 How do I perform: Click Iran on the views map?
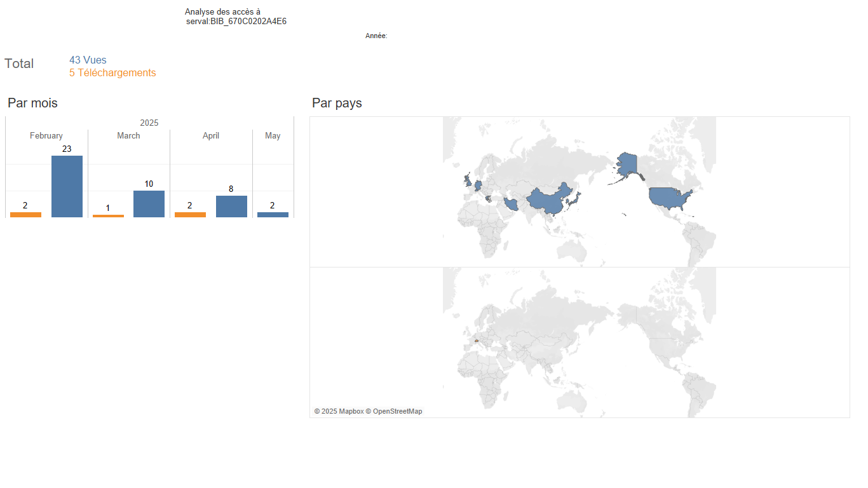point(512,204)
